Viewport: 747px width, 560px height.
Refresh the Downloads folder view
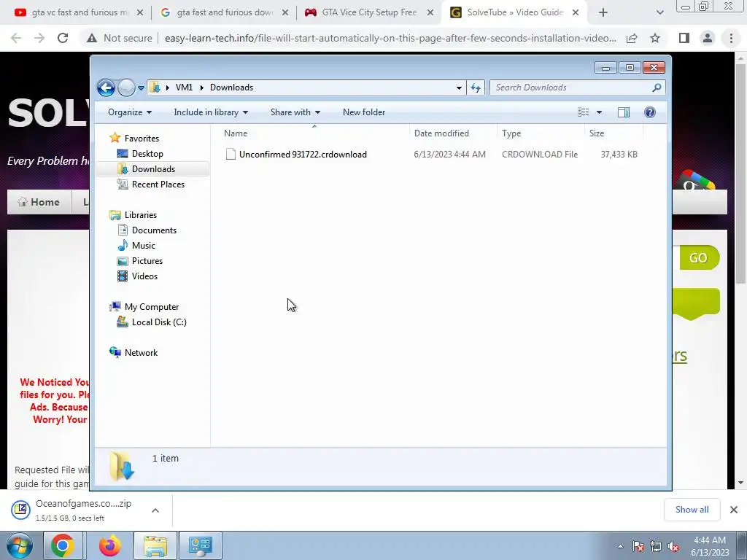coord(476,87)
